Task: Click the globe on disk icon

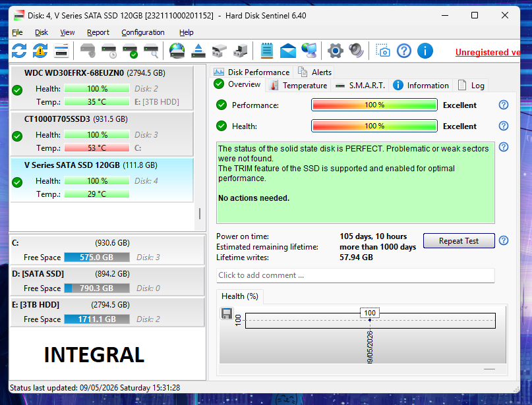Action: [x=177, y=51]
